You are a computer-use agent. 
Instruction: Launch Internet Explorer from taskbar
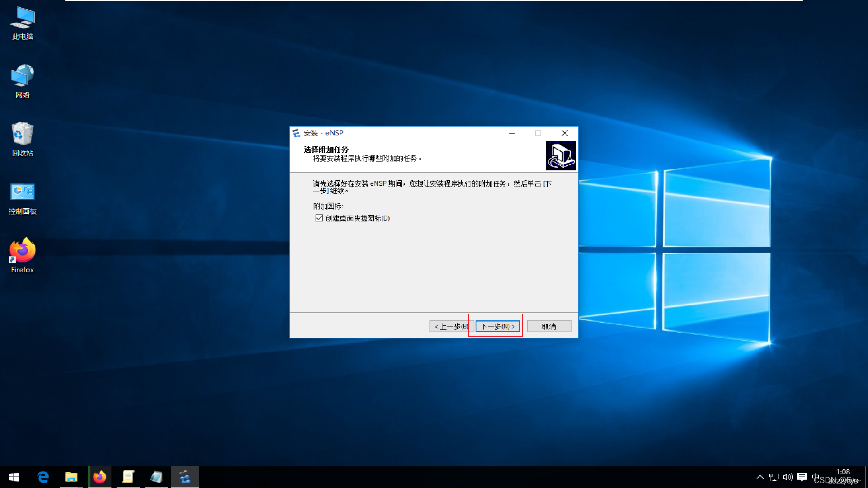(x=43, y=477)
